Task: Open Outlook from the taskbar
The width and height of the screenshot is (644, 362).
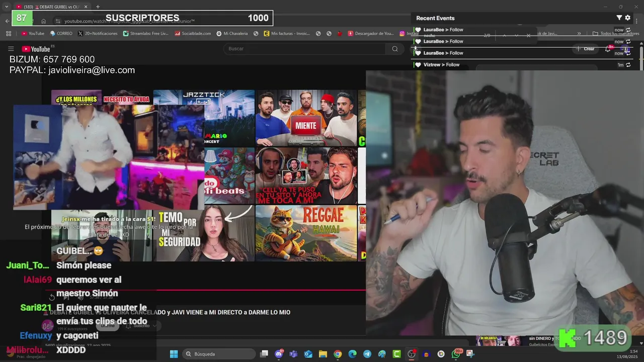Action: (x=308, y=354)
